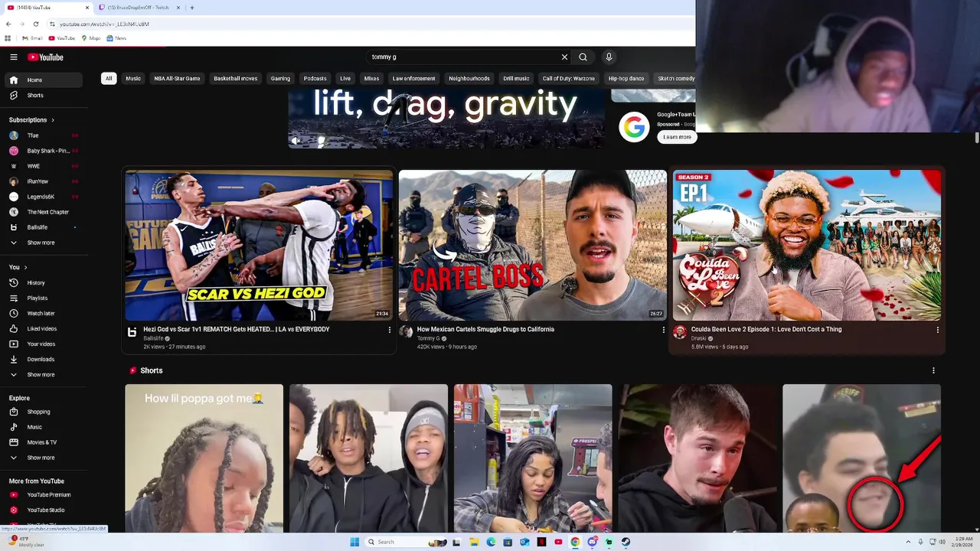
Task: Click Learn more on the Google ad
Action: [677, 137]
